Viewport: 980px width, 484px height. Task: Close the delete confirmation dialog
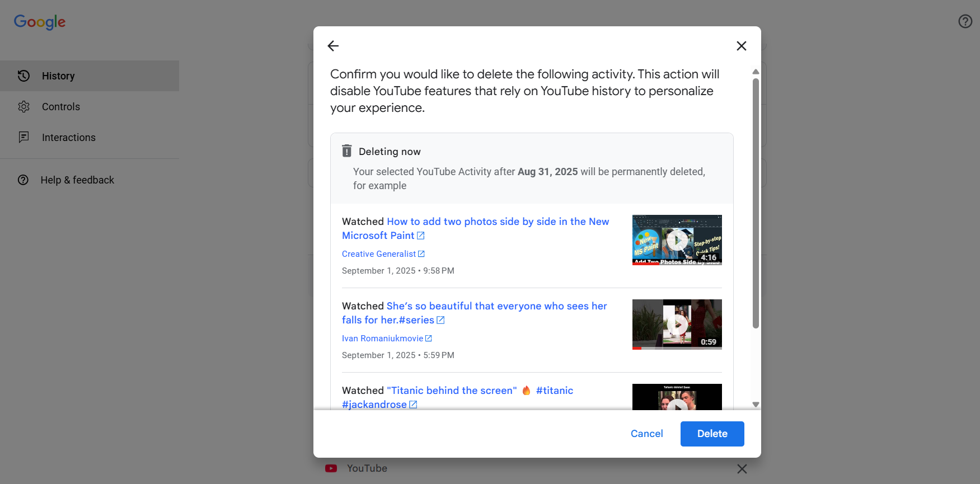[x=742, y=46]
